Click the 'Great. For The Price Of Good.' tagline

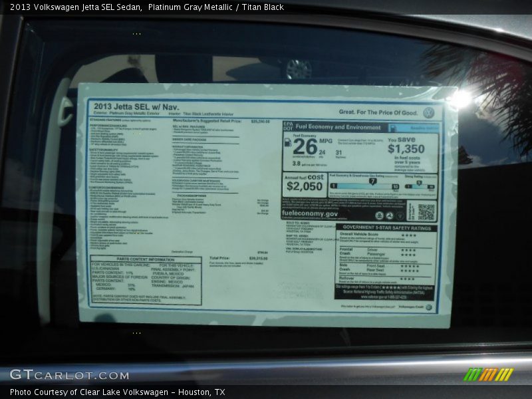pos(378,112)
